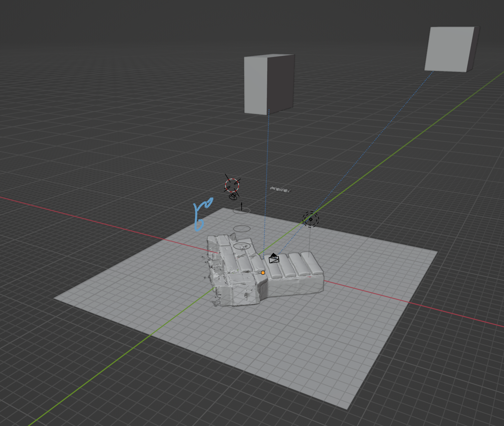Click the red-white dashed 3D cursor circle

(232, 185)
